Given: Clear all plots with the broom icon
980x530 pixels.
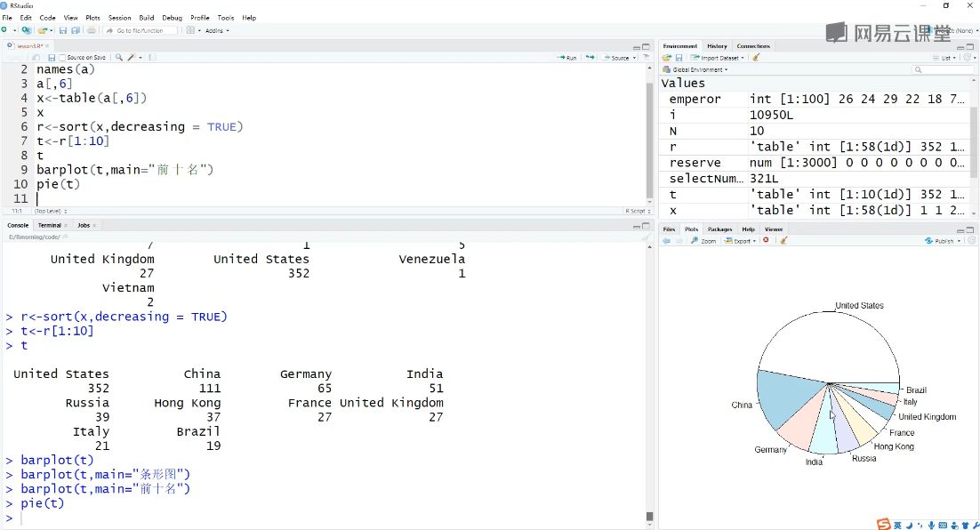Looking at the screenshot, I should [783, 241].
